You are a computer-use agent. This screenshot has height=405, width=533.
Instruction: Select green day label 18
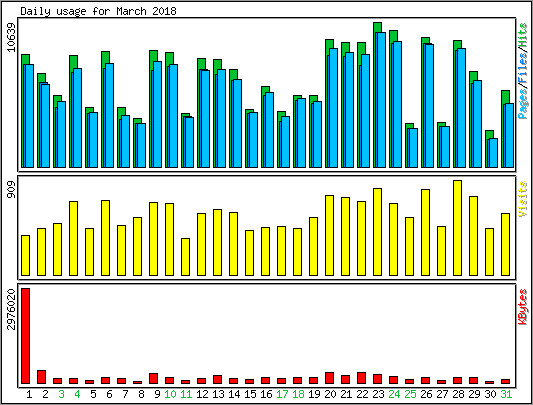click(298, 394)
